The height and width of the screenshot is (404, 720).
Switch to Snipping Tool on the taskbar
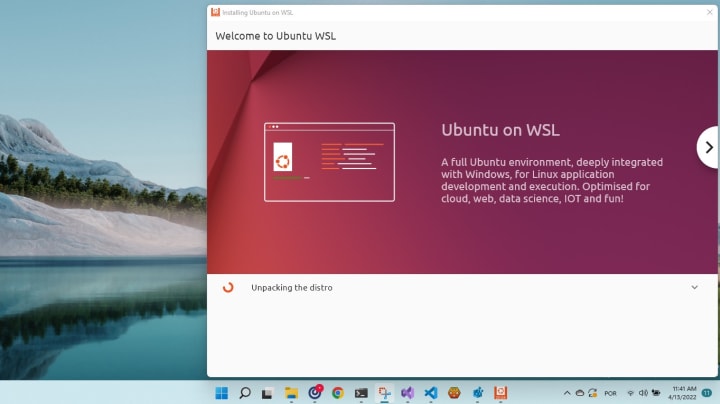point(384,393)
